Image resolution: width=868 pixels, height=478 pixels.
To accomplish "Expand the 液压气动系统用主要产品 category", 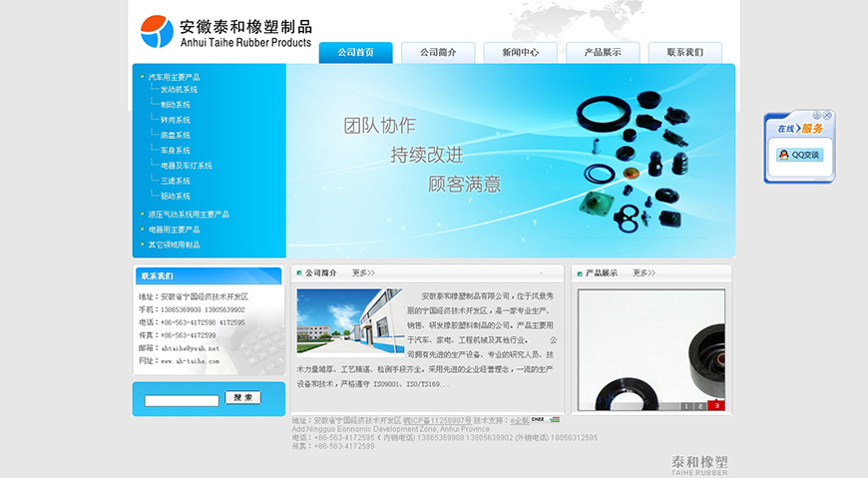I will point(189,215).
